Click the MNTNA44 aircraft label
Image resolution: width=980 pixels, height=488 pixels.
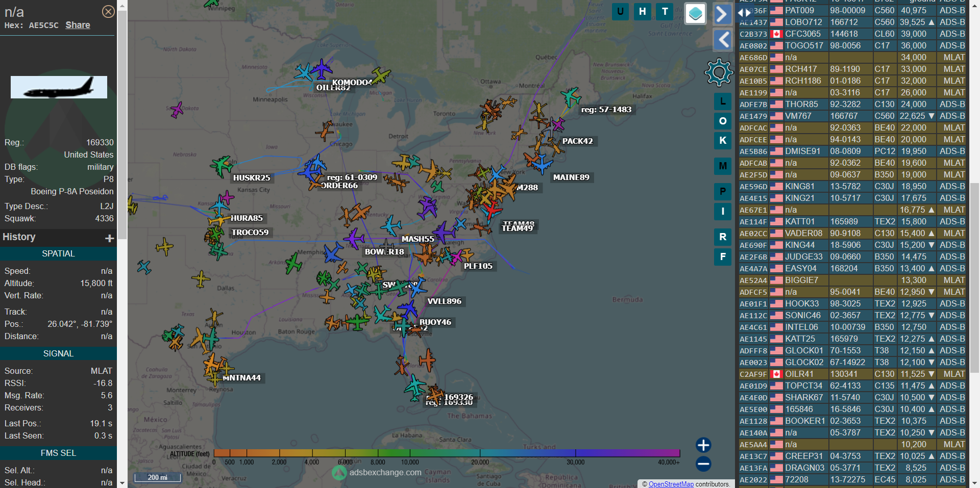click(x=241, y=378)
